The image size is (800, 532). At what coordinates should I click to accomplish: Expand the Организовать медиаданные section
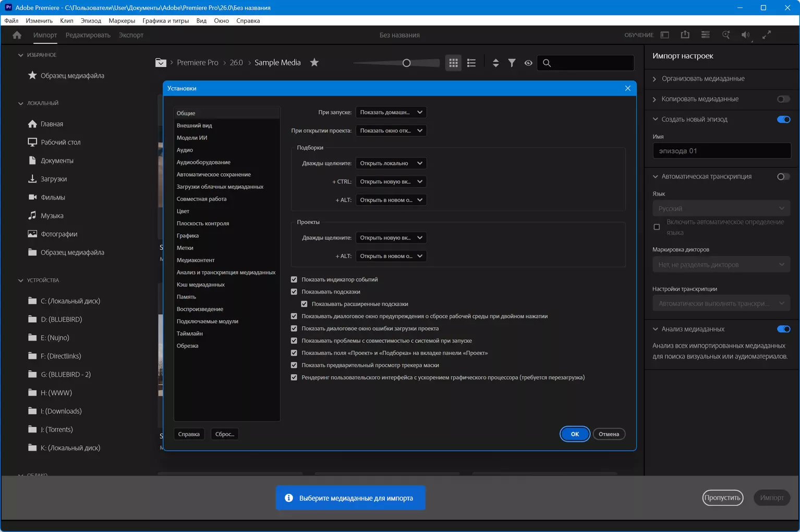point(654,79)
